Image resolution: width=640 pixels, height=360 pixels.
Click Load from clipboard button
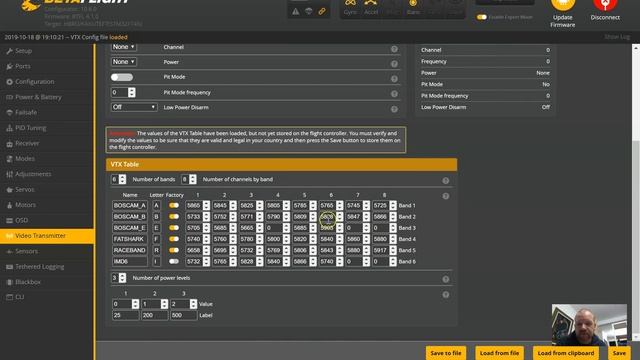pyautogui.click(x=566, y=353)
